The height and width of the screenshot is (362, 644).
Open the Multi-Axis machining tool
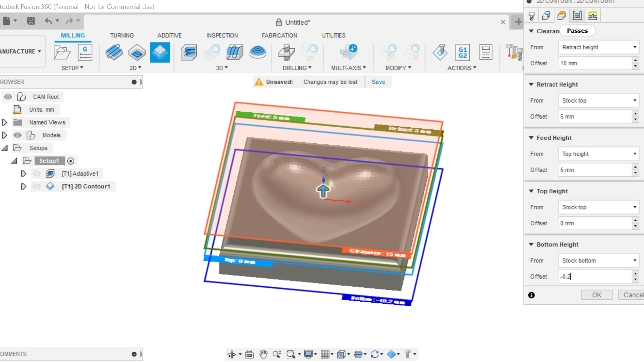[x=348, y=52]
